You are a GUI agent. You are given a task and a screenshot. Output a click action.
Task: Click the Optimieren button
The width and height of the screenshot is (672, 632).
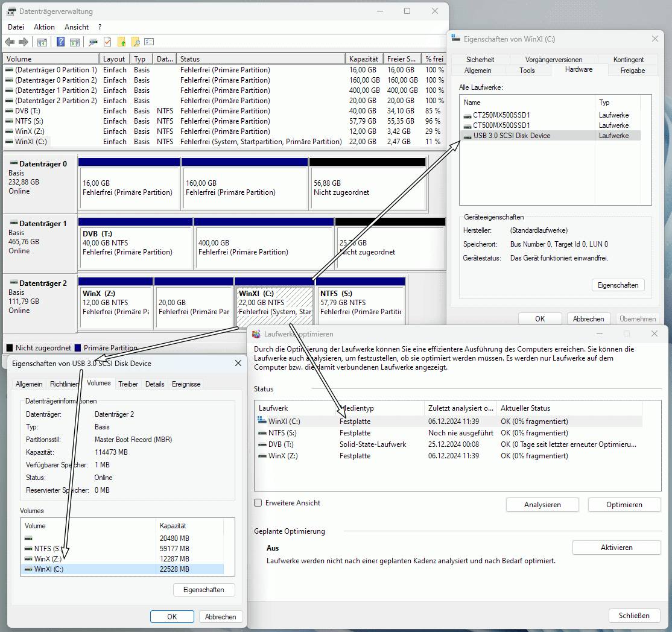pyautogui.click(x=624, y=505)
